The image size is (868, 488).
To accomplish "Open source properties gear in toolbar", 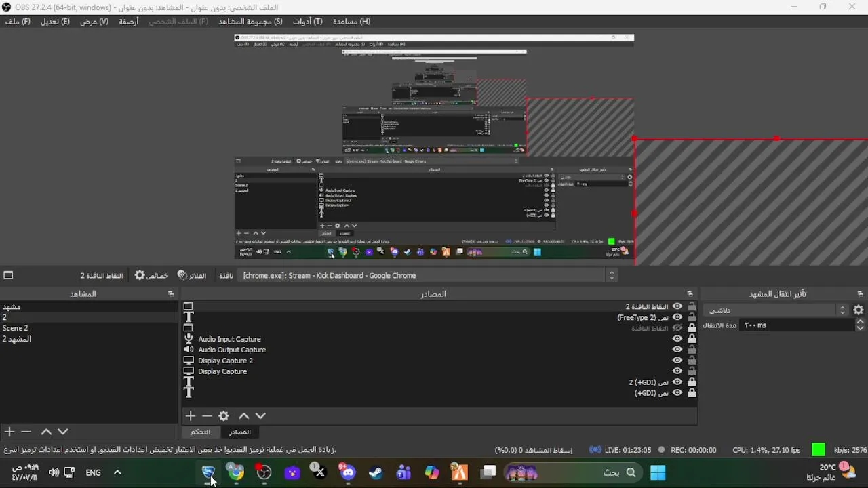I will [151, 275].
